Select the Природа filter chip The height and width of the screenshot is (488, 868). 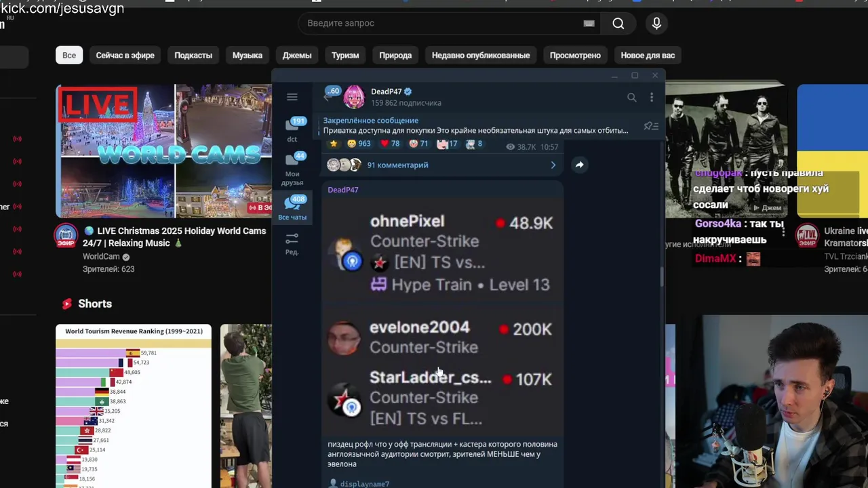[395, 55]
